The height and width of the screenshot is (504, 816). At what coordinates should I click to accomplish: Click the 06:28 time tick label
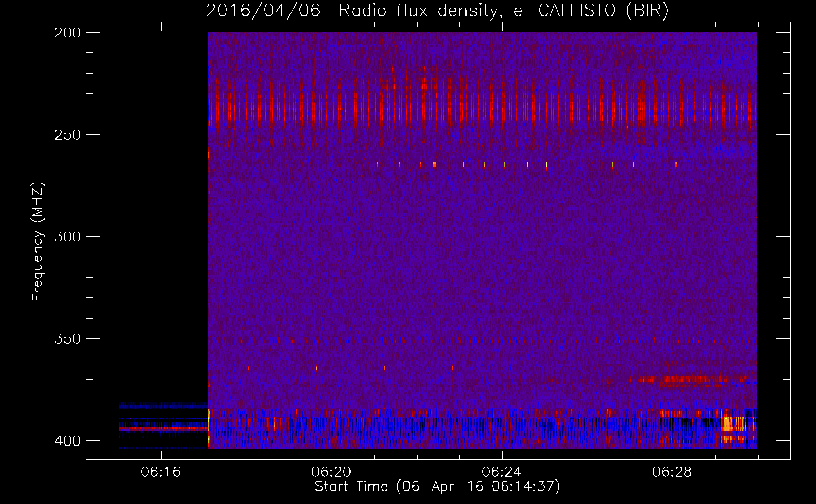coord(672,472)
